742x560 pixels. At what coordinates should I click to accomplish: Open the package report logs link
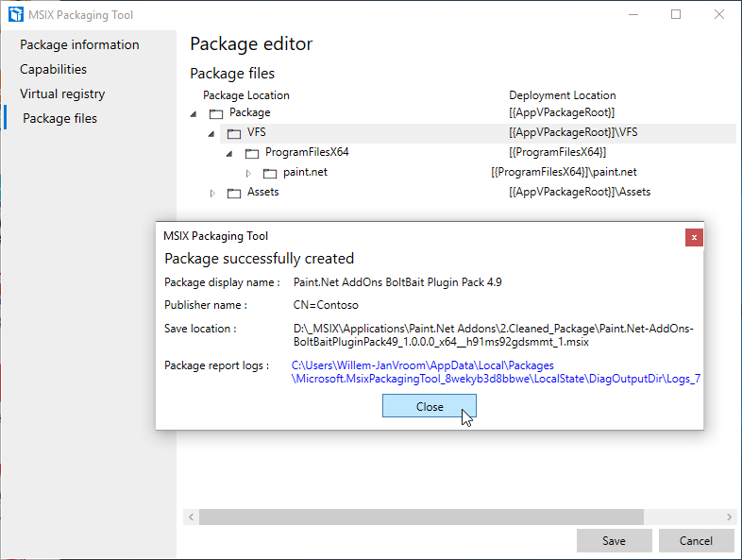pyautogui.click(x=496, y=372)
